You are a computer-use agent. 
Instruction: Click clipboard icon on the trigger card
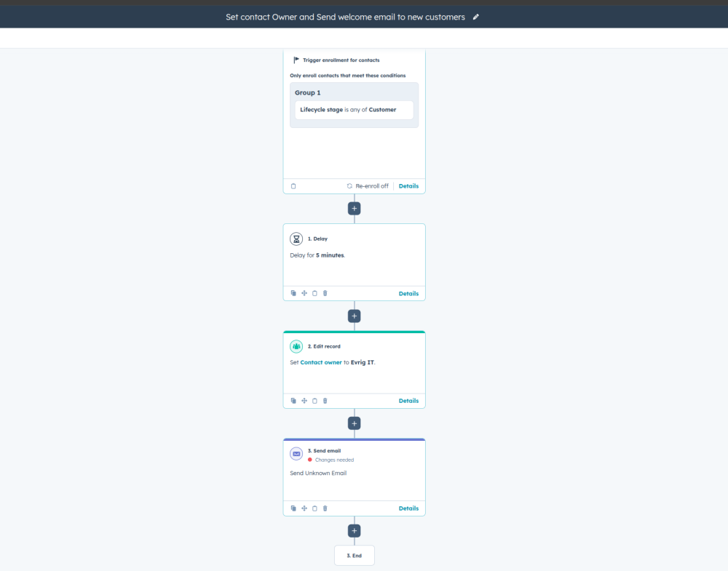tap(293, 186)
